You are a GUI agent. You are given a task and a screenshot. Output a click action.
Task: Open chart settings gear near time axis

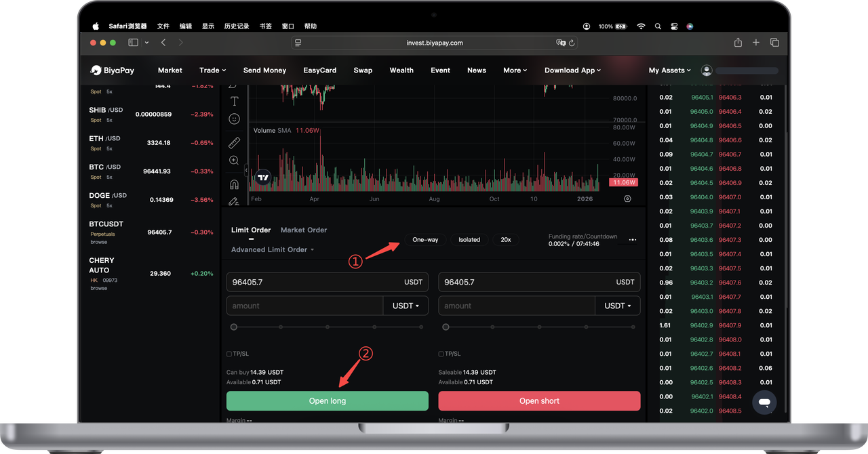[627, 199]
